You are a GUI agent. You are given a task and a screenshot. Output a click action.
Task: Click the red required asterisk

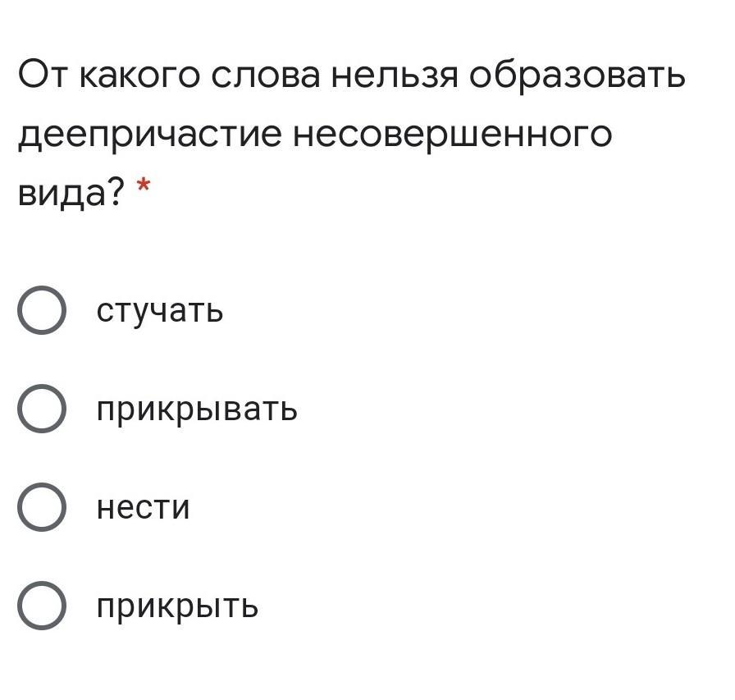[143, 185]
